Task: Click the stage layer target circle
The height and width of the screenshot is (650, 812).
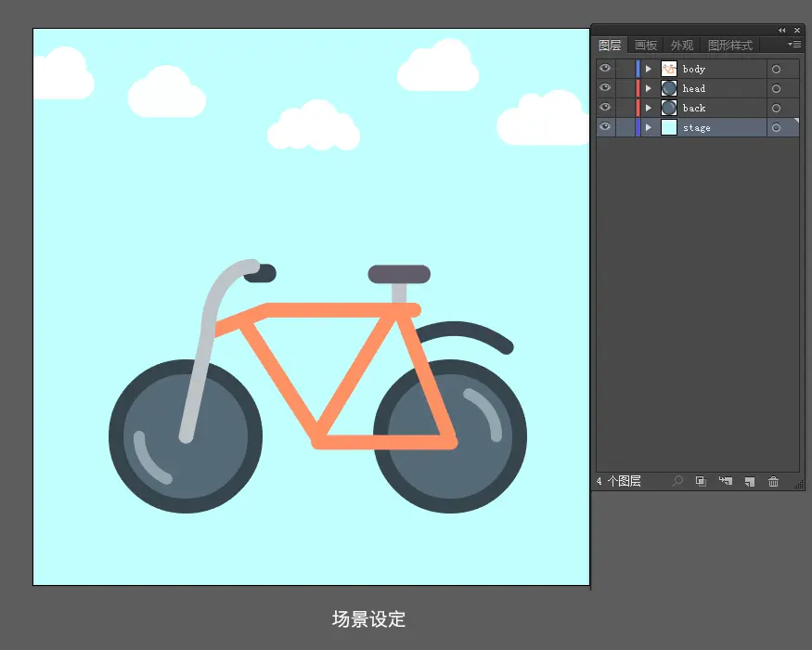Action: pos(776,127)
